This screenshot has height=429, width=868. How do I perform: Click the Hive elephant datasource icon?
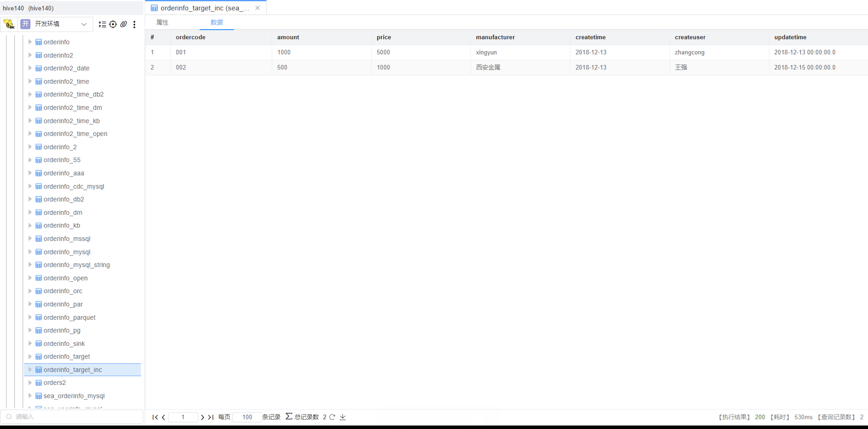tap(9, 24)
